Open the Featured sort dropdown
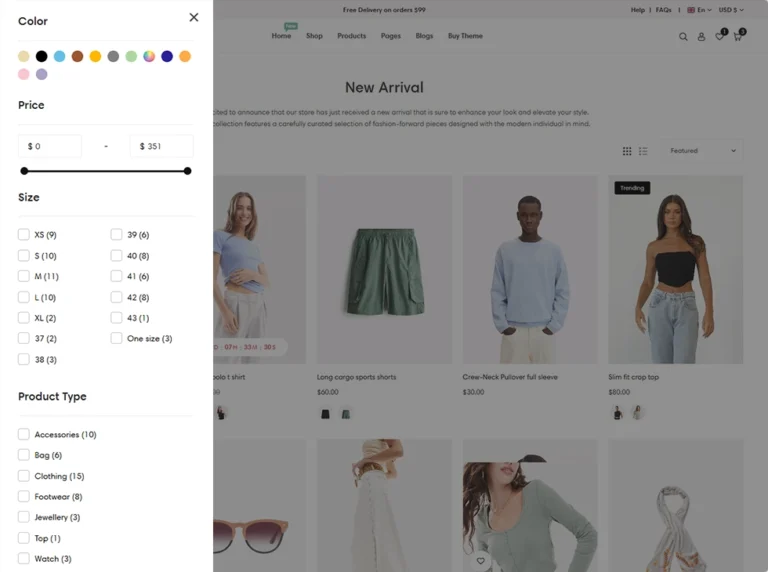768x572 pixels. click(x=702, y=151)
